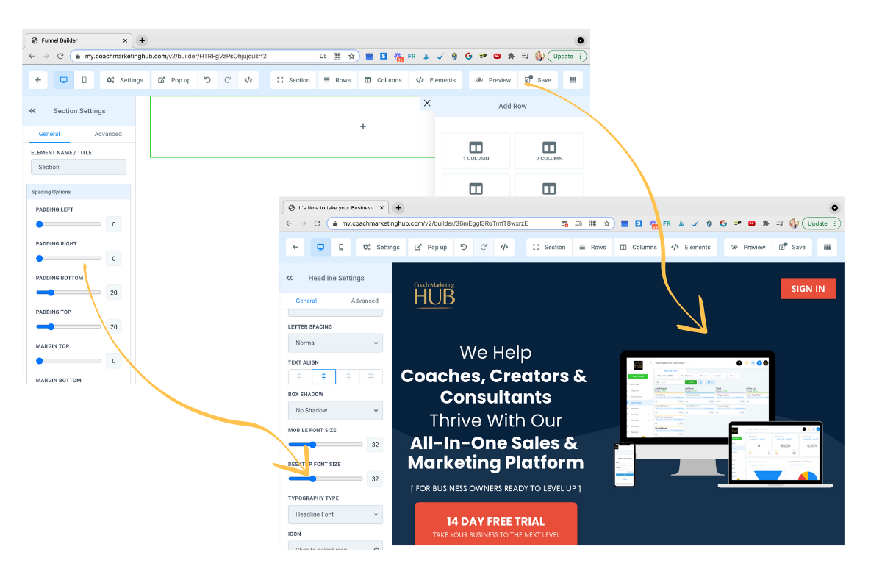The height and width of the screenshot is (588, 882).
Task: Click the 14 Day Free Trial button
Action: (496, 525)
